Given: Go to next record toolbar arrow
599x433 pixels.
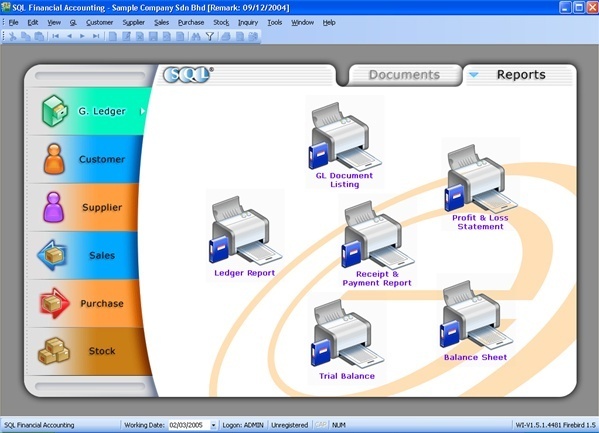Looking at the screenshot, I should (82, 36).
